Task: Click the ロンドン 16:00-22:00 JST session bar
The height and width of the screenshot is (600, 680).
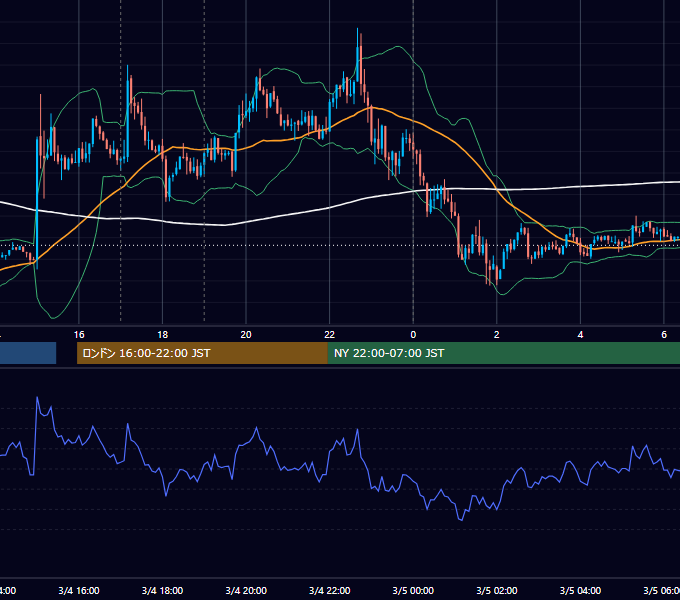Action: pyautogui.click(x=202, y=353)
